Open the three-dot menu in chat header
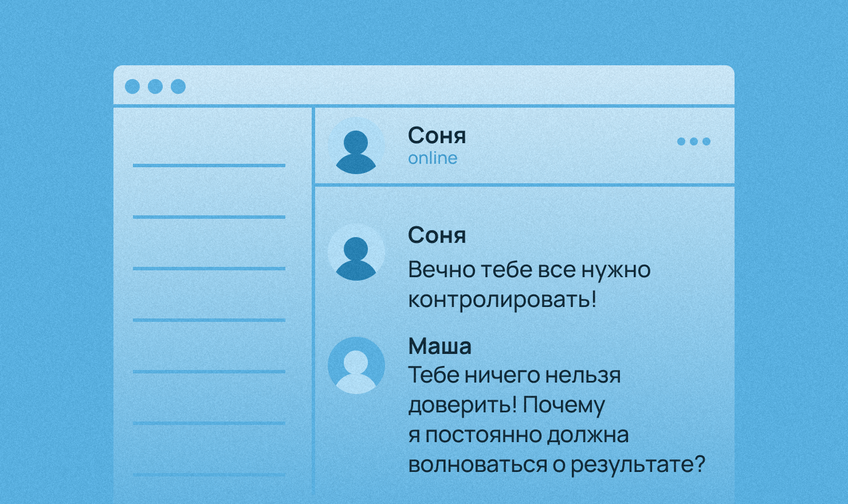This screenshot has width=848, height=504. (693, 141)
